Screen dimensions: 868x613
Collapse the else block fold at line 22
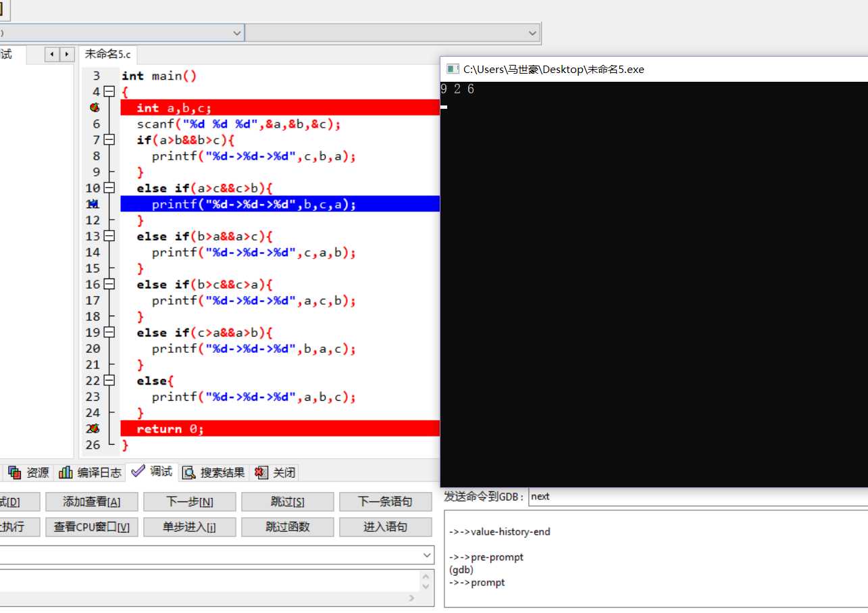click(x=109, y=381)
